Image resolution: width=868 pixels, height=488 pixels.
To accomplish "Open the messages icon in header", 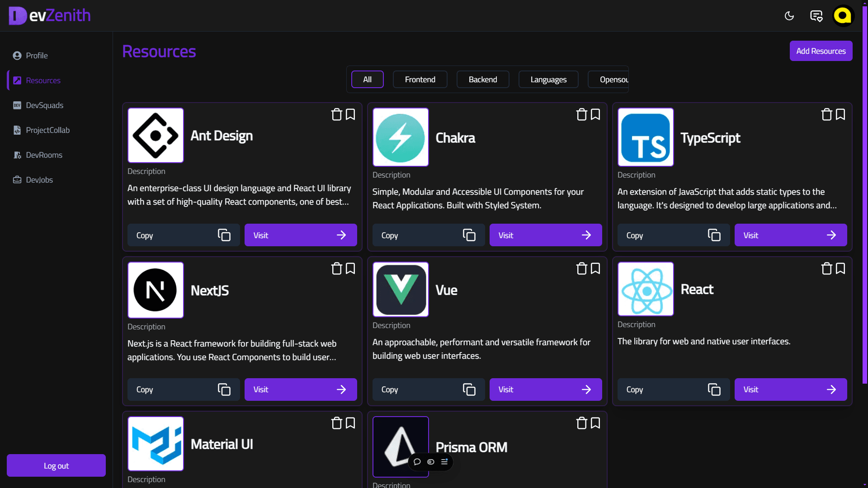I will point(816,16).
